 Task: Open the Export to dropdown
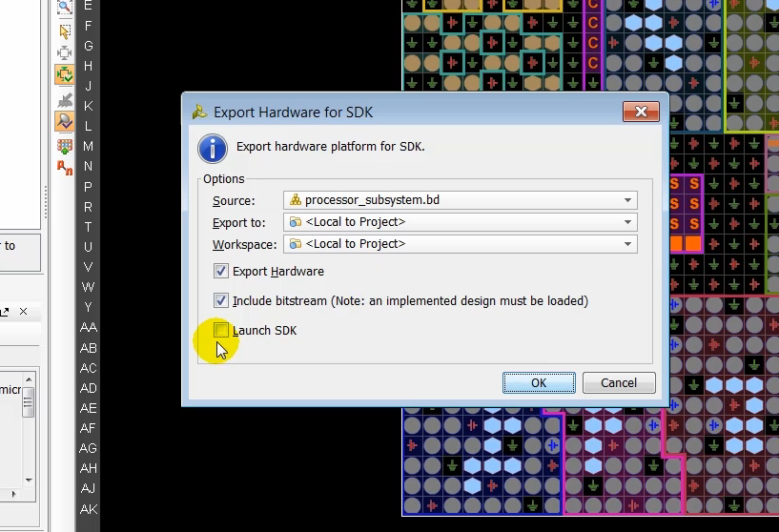pos(460,222)
